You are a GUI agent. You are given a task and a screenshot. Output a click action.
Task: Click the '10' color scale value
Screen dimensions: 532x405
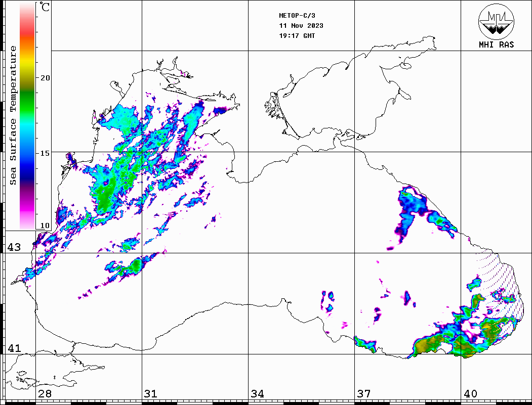click(x=45, y=226)
